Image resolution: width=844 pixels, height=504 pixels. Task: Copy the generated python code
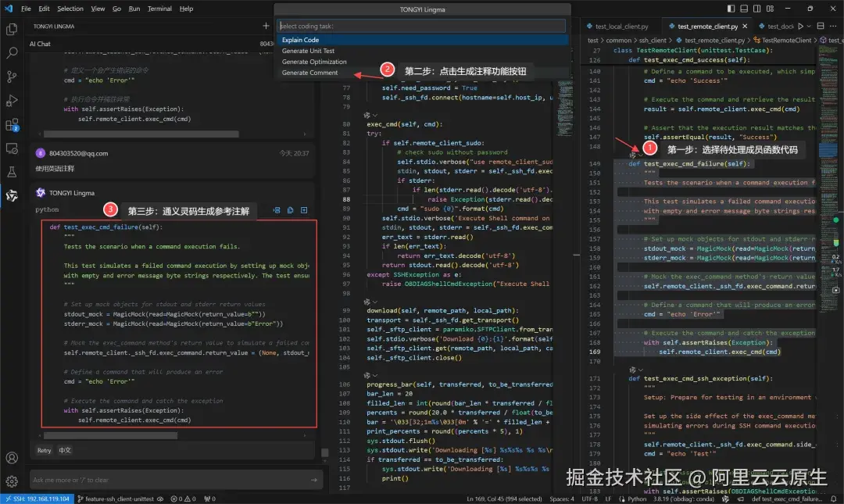(290, 210)
